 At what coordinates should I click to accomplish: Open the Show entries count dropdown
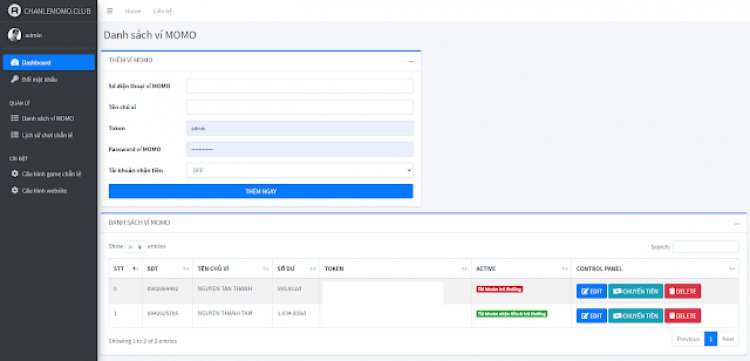click(x=135, y=247)
